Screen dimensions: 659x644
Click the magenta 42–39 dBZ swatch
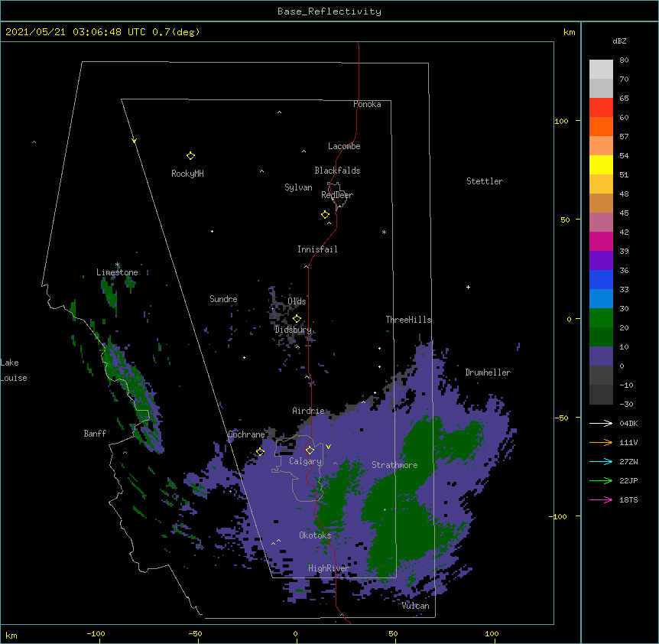601,241
